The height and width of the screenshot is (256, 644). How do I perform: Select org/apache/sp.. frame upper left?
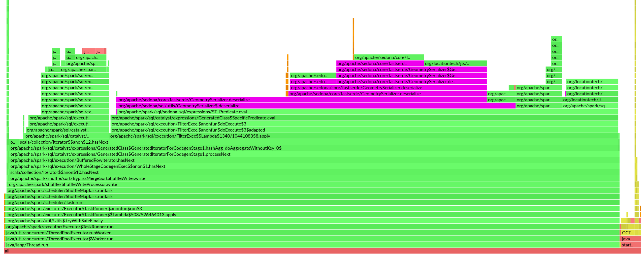(x=86, y=63)
